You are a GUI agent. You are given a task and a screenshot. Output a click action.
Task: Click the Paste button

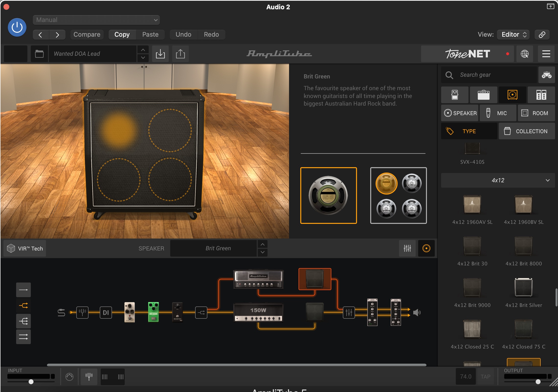tap(150, 34)
